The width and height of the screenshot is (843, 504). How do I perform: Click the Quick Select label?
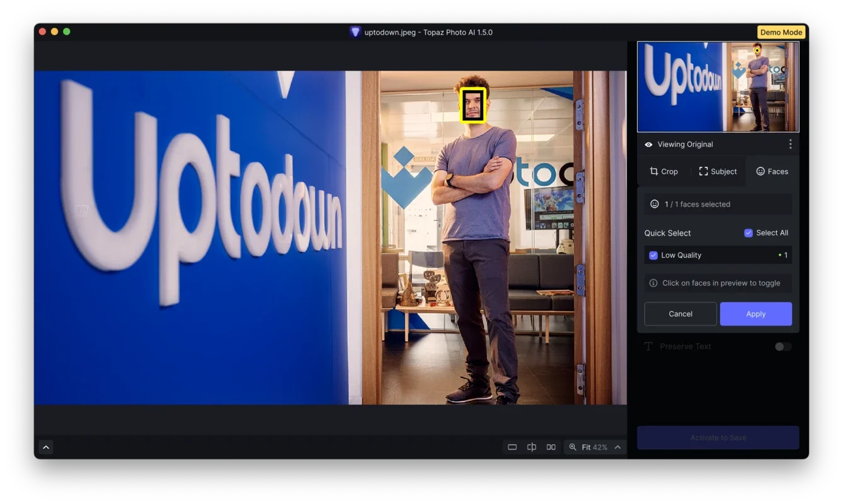coord(667,233)
